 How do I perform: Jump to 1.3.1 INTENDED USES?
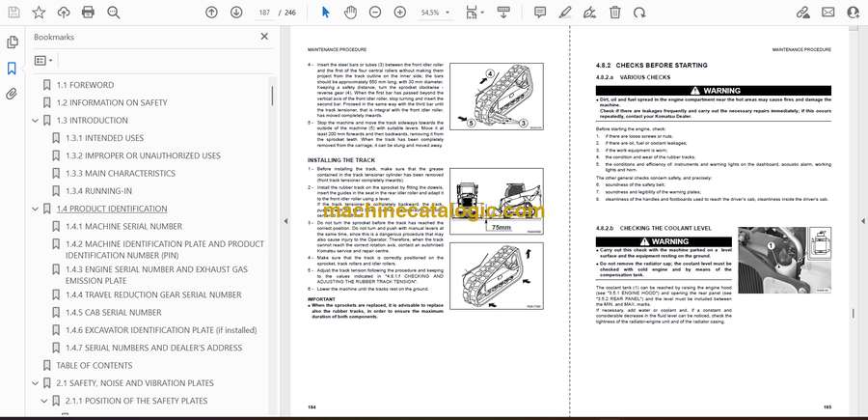tap(104, 138)
